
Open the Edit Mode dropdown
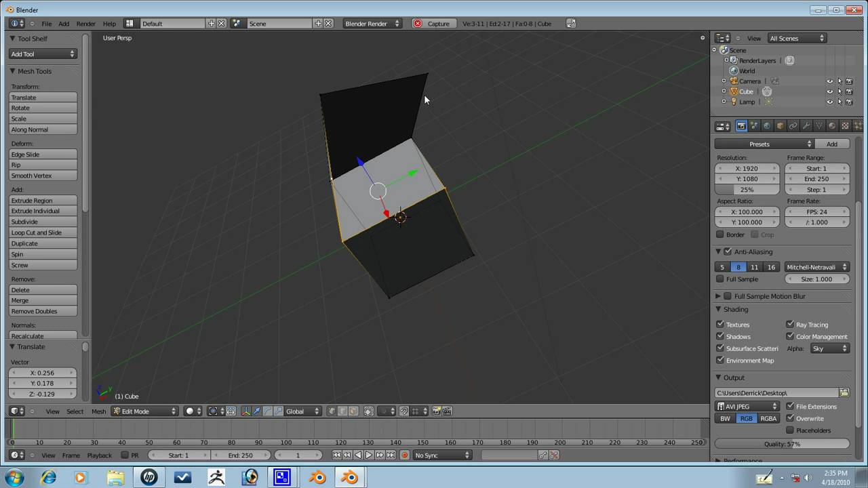click(x=145, y=411)
